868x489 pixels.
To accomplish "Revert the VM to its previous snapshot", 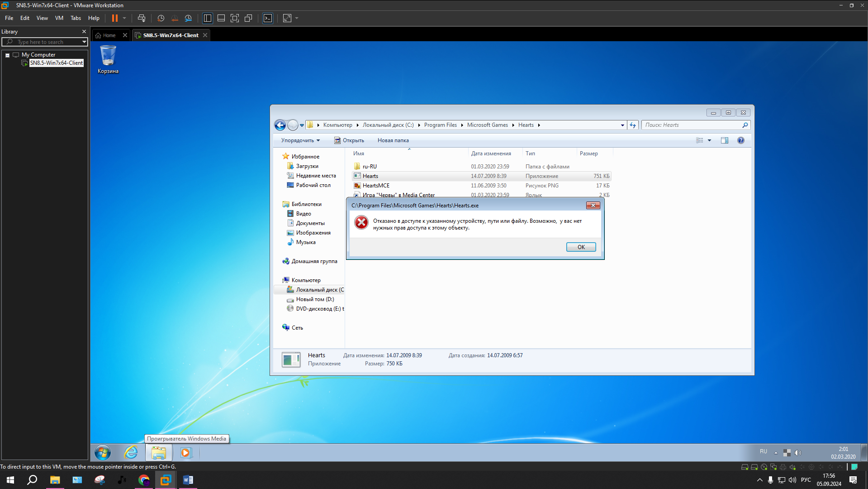I will coord(175,18).
